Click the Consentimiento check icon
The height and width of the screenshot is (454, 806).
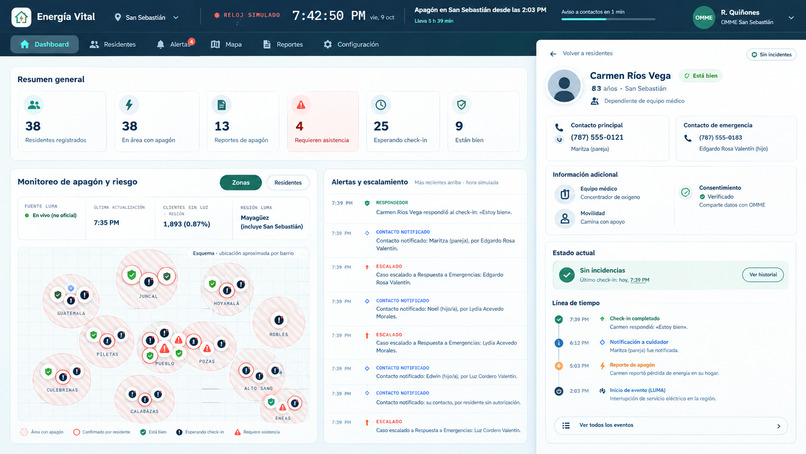point(685,192)
